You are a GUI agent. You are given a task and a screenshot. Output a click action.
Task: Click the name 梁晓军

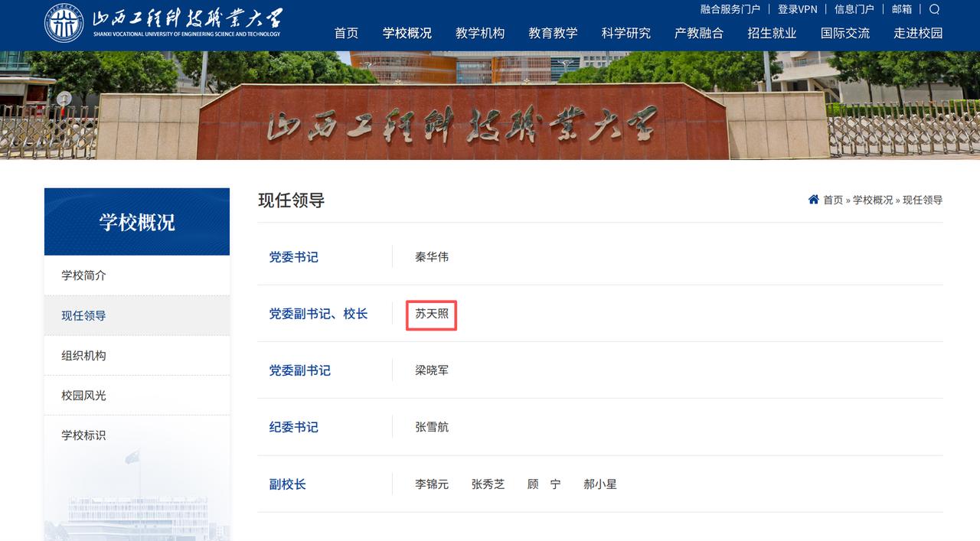pos(432,370)
